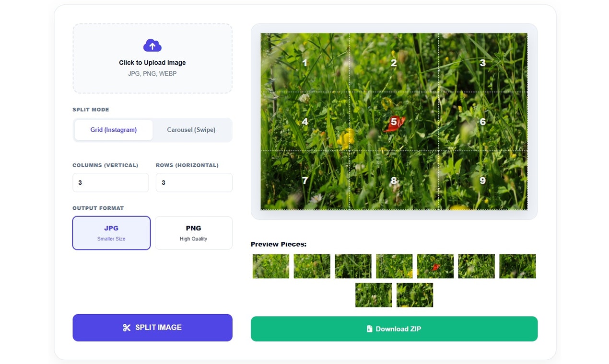Click grid cell 6 on the image
Viewport: 609px width, 364px height.
pyautogui.click(x=482, y=122)
